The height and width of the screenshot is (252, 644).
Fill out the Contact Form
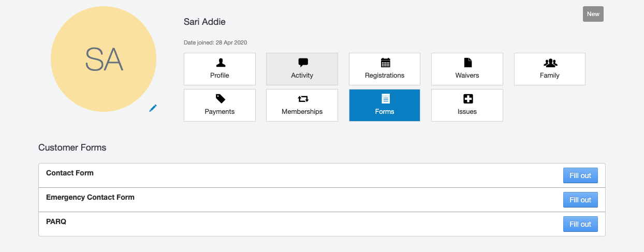[x=580, y=175]
